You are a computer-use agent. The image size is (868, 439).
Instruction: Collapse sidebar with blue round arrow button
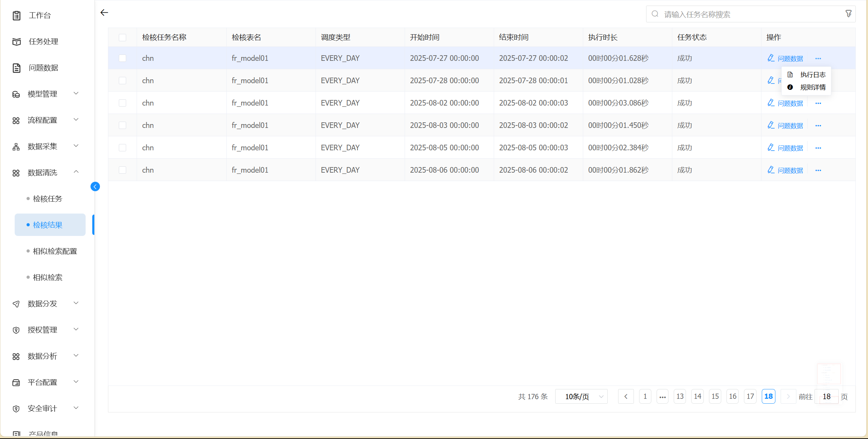[95, 187]
